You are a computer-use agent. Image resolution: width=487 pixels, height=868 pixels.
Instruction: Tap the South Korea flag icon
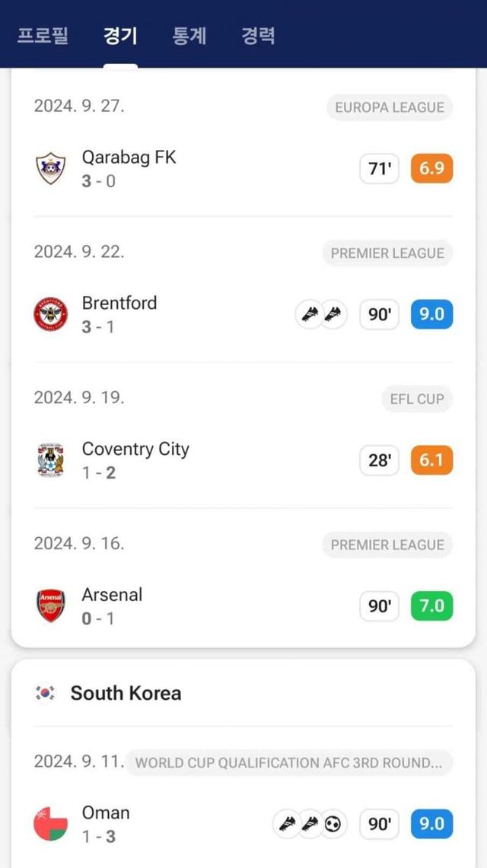(x=46, y=693)
